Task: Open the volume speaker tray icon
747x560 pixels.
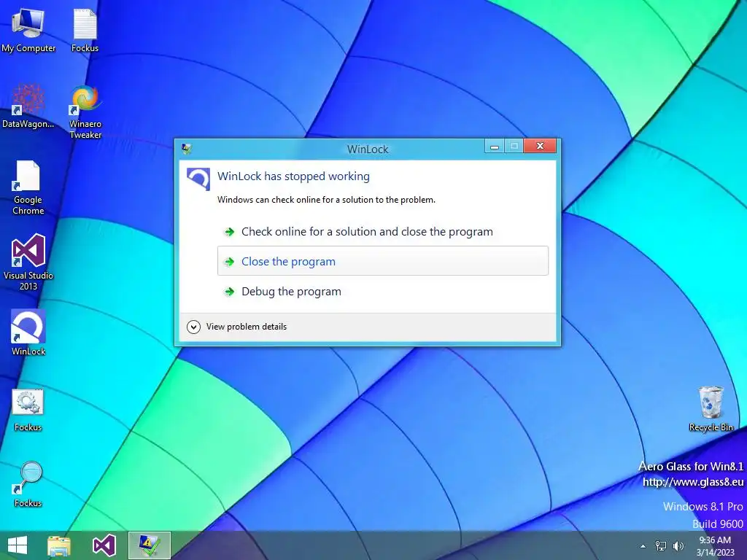Action: coord(678,546)
